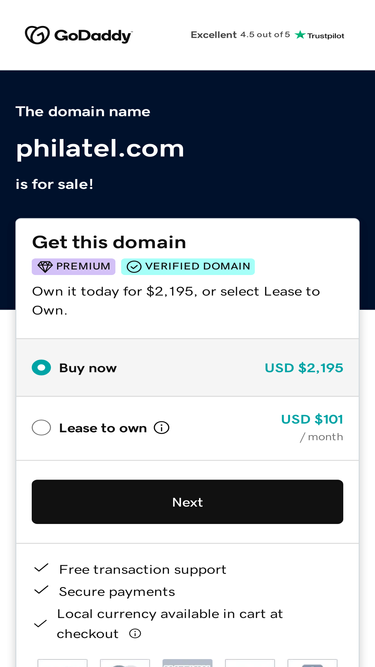Click checkmark beside Free transaction support
375x667 pixels.
pos(41,568)
